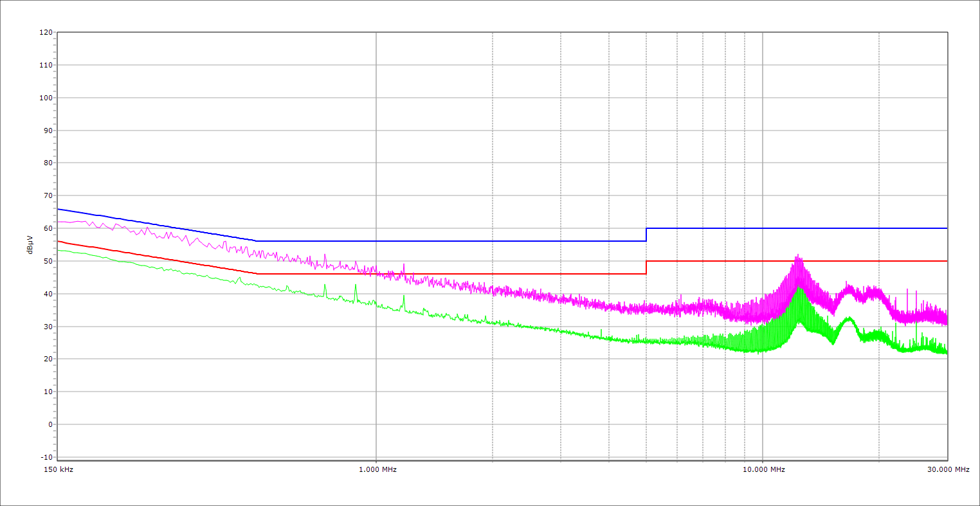Click the green trace dip between its two humps
This screenshot has height=506, width=980.
[x=832, y=343]
